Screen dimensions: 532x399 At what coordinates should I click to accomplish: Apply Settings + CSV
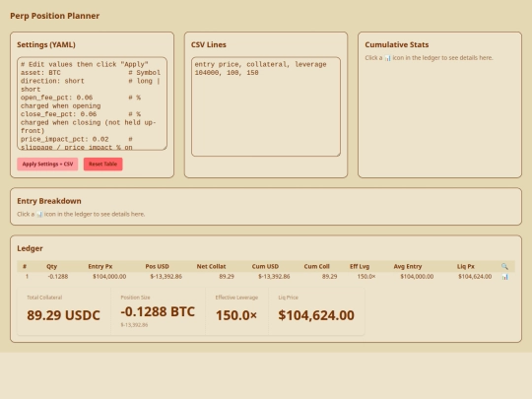click(x=47, y=165)
